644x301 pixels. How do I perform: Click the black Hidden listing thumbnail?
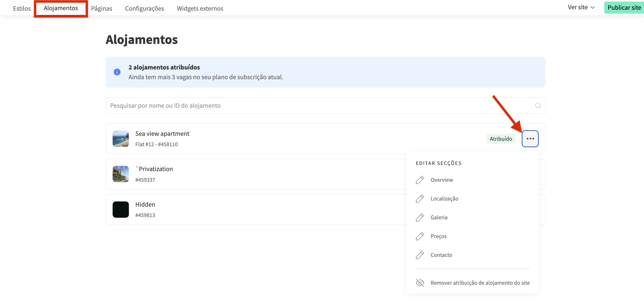(x=121, y=209)
